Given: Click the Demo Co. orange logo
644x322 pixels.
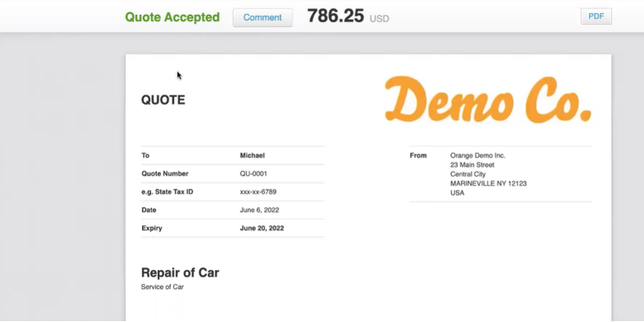Looking at the screenshot, I should pos(488,100).
